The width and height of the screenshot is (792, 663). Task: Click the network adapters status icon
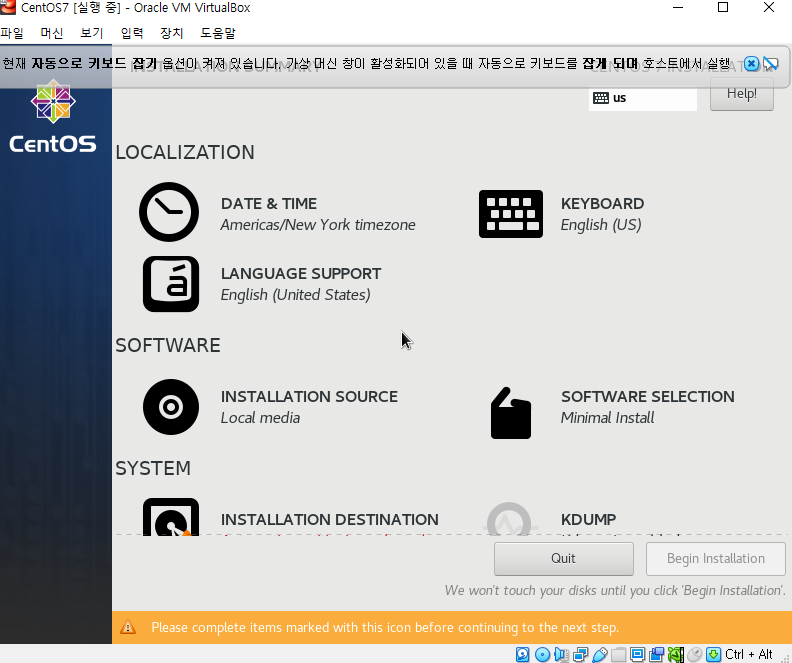pos(580,654)
